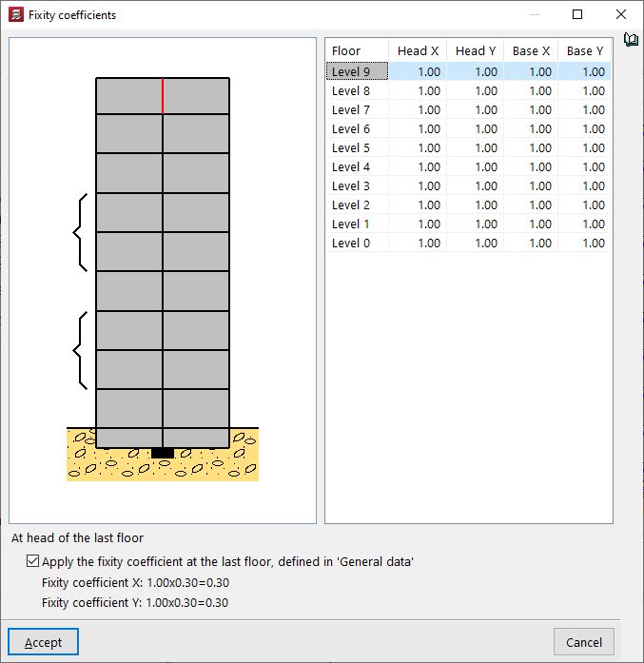Viewport: 644px width, 663px height.
Task: Edit Head X value for Level 8
Action: (418, 90)
